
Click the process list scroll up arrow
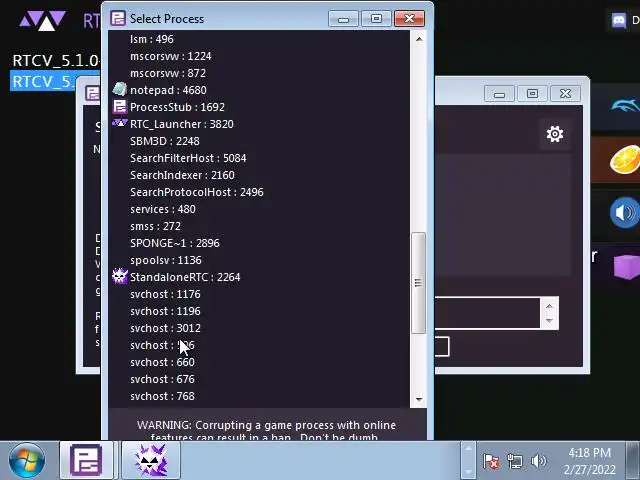[x=419, y=39]
